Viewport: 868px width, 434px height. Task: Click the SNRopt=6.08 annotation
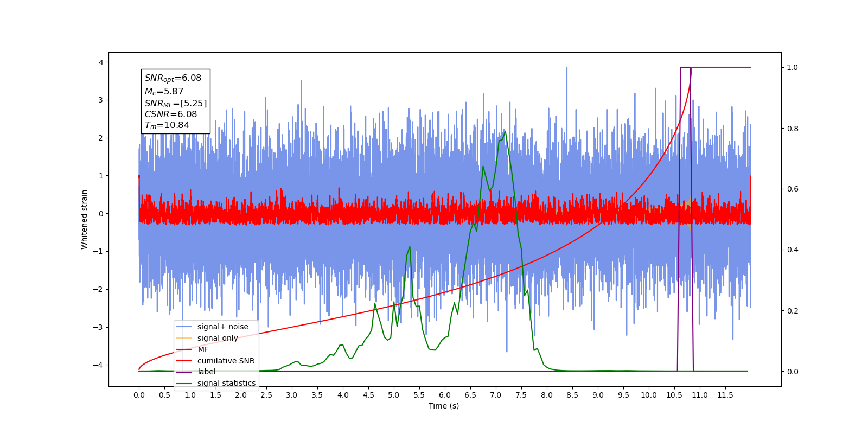pyautogui.click(x=173, y=78)
